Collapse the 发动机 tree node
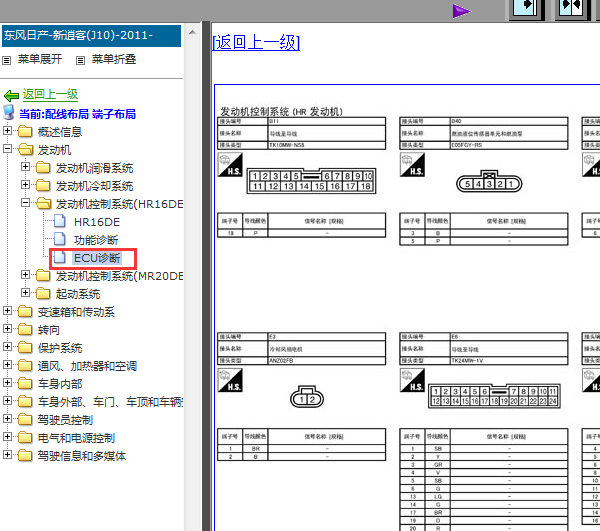The width and height of the screenshot is (600, 531). [x=7, y=148]
